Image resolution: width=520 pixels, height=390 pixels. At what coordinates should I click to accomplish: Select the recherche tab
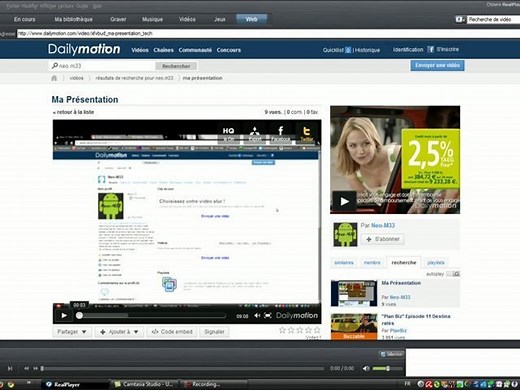click(404, 263)
